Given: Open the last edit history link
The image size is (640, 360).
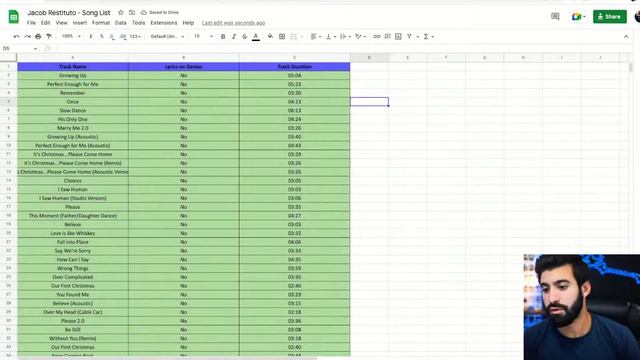Looking at the screenshot, I should (233, 23).
